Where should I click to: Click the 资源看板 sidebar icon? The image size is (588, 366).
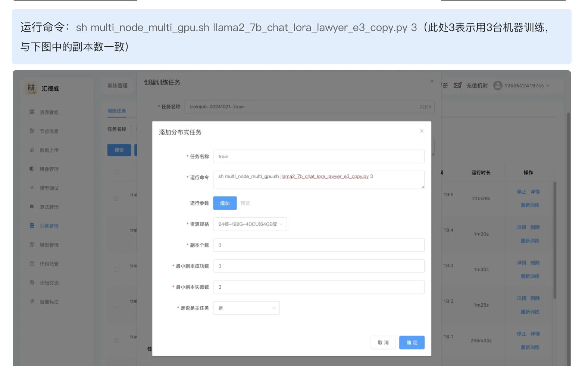point(32,112)
